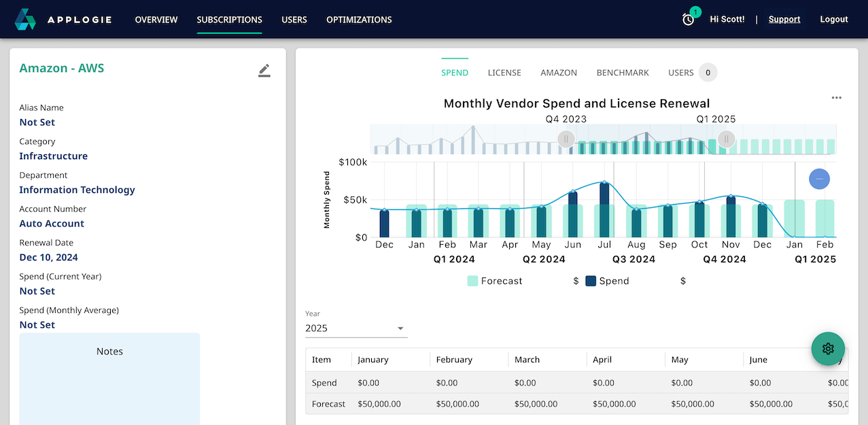Click the June Spend cell $0.00
Viewport: 868px width, 425px height.
pos(760,383)
